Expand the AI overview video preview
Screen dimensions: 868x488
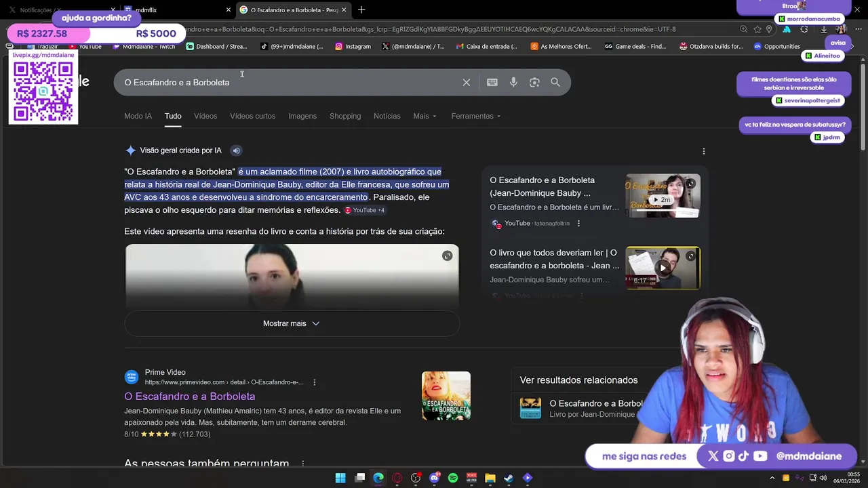click(x=447, y=256)
